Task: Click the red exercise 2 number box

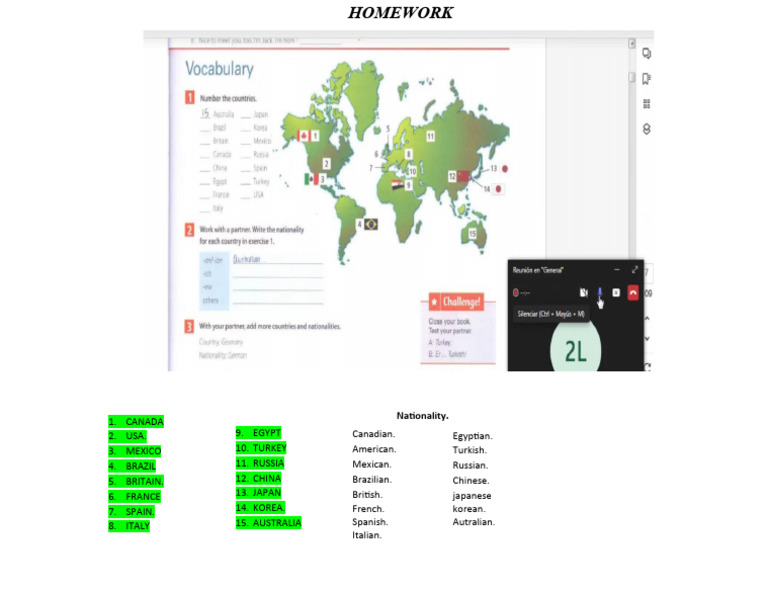Action: (x=190, y=230)
